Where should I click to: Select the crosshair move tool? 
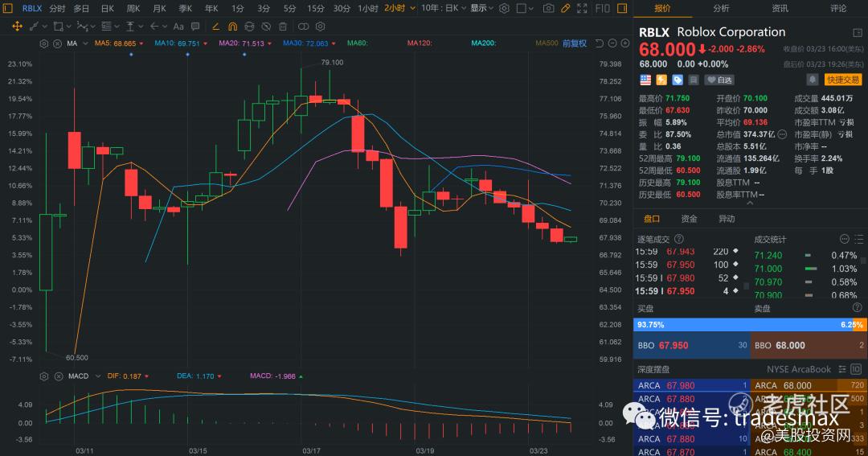coord(17,26)
